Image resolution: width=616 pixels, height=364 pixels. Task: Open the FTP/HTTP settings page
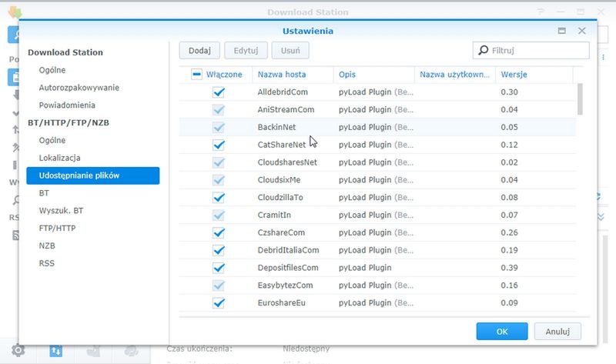pyautogui.click(x=57, y=228)
